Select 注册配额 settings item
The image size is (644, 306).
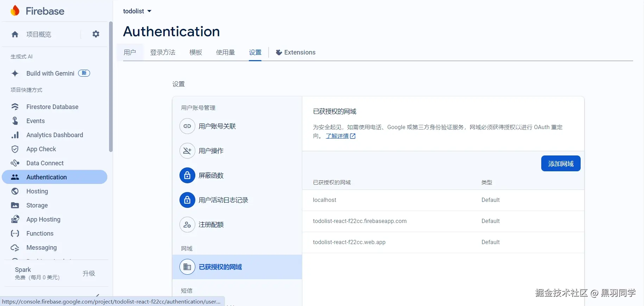[237, 224]
